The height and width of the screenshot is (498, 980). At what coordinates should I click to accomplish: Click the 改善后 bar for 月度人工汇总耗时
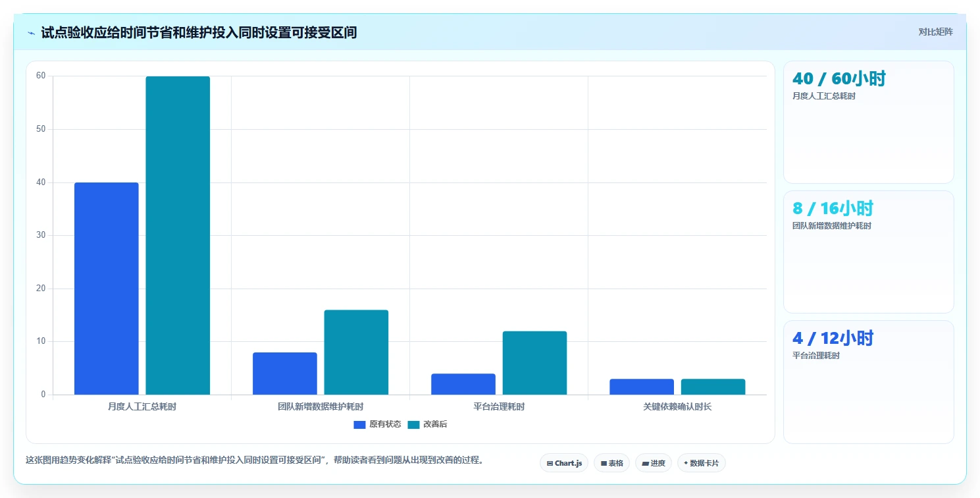pos(178,235)
